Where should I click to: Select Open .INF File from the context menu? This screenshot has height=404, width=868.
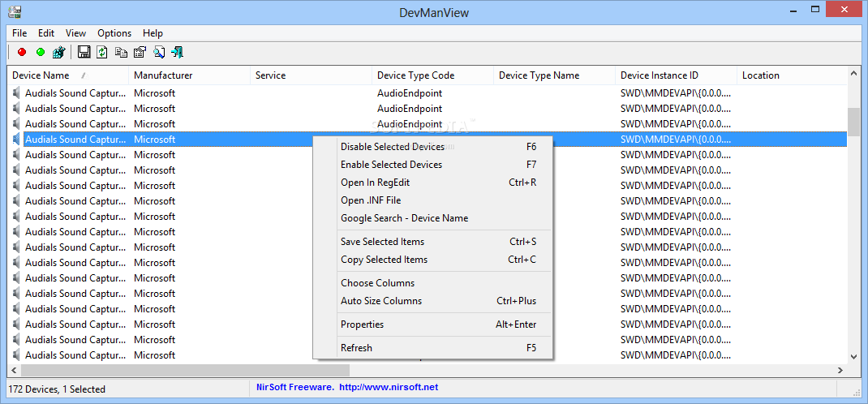pos(433,200)
